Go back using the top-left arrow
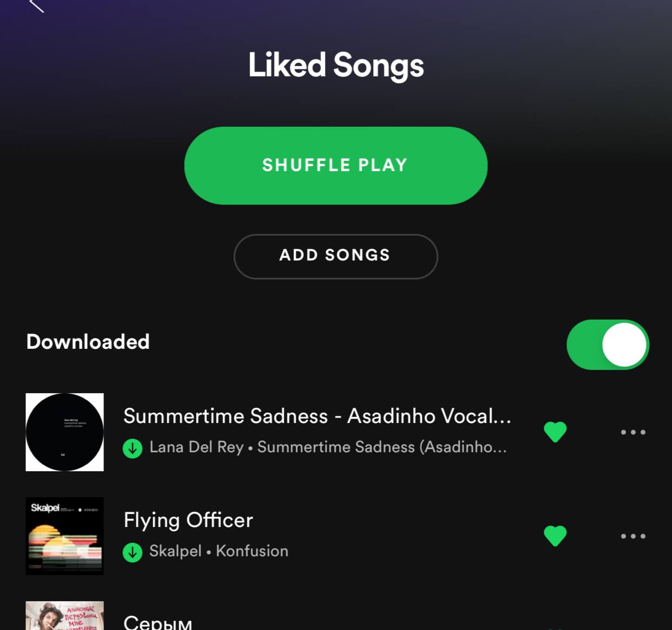The height and width of the screenshot is (630, 672). pos(36,5)
